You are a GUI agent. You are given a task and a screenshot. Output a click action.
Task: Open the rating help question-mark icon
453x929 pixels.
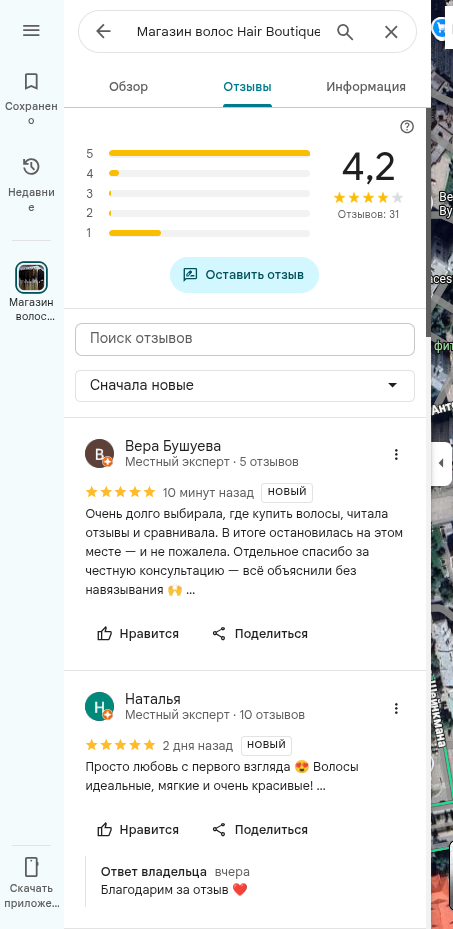click(x=407, y=127)
